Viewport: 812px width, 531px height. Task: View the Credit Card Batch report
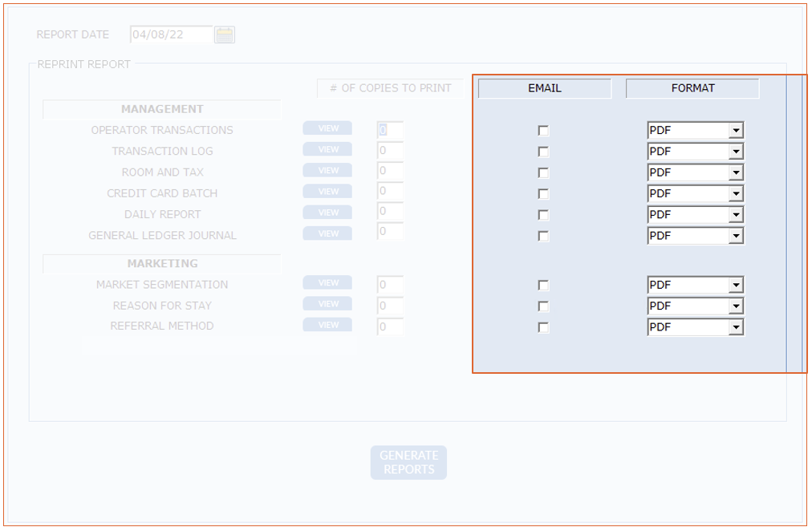click(x=327, y=192)
